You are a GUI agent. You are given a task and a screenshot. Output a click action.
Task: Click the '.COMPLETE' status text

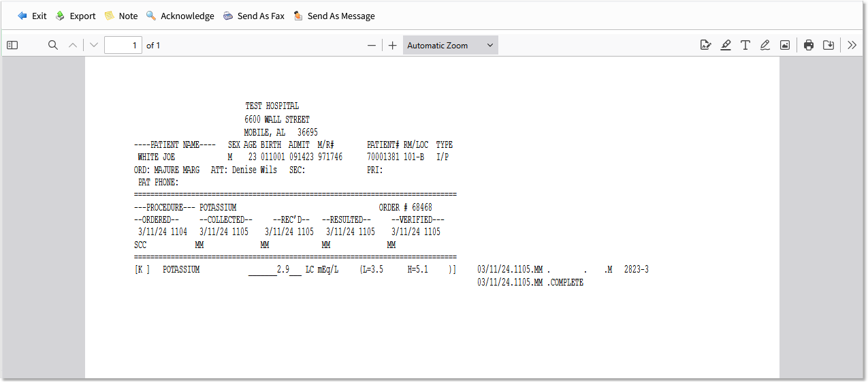pos(565,282)
